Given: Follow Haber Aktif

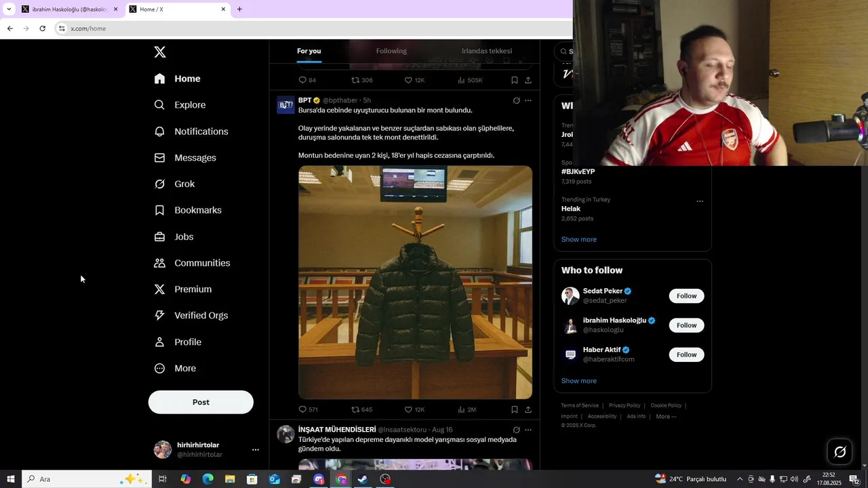Looking at the screenshot, I should pyautogui.click(x=686, y=354).
